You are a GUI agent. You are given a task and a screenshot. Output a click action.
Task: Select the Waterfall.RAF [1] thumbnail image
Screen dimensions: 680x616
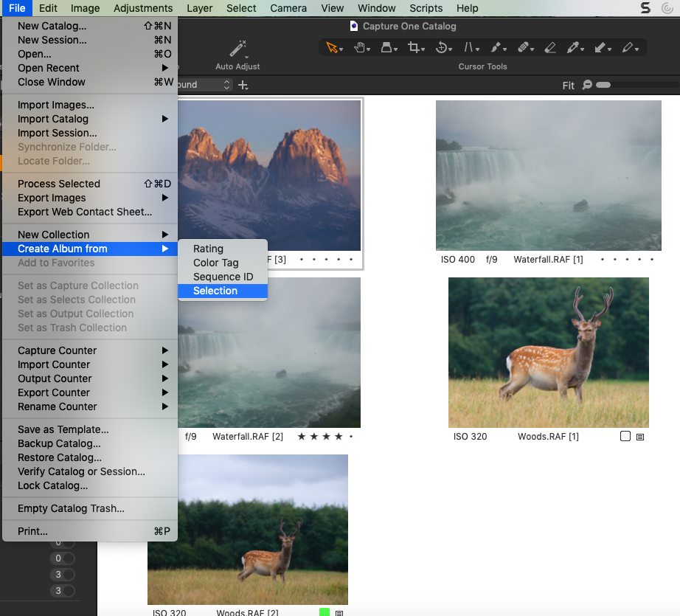(549, 176)
